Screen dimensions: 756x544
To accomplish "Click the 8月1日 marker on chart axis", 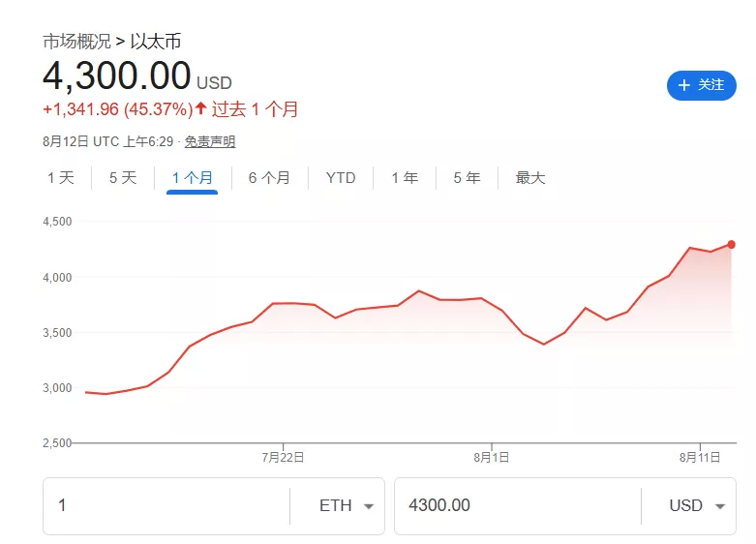I will point(492,457).
